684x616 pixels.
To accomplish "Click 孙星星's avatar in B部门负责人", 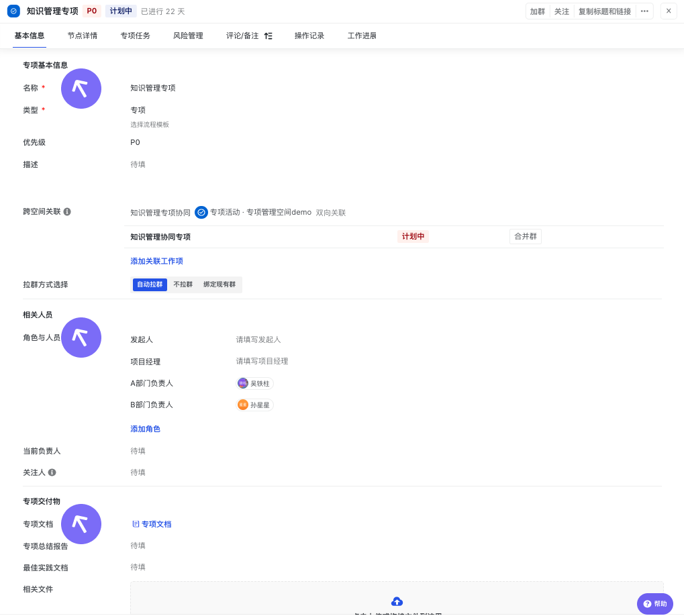I will (x=243, y=405).
